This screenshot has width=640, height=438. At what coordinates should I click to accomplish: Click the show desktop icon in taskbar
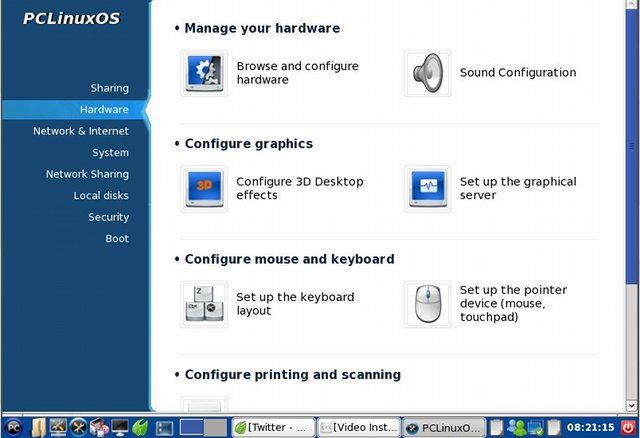(164, 428)
